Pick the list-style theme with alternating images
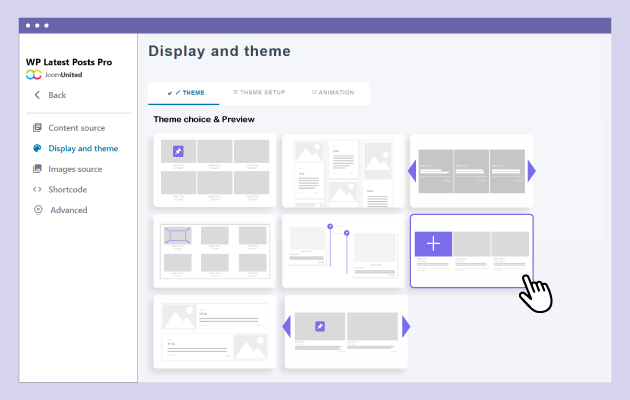The height and width of the screenshot is (400, 630). click(x=215, y=330)
